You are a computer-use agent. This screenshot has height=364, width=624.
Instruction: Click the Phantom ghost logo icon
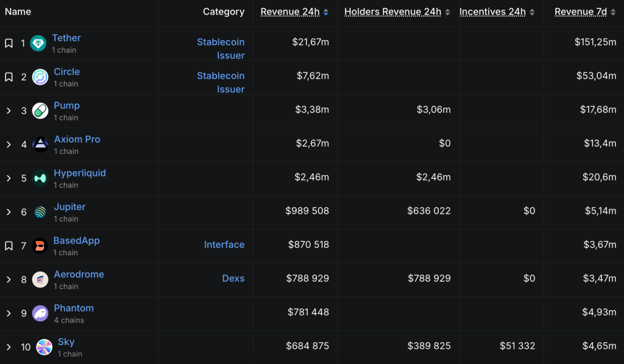[x=40, y=313]
